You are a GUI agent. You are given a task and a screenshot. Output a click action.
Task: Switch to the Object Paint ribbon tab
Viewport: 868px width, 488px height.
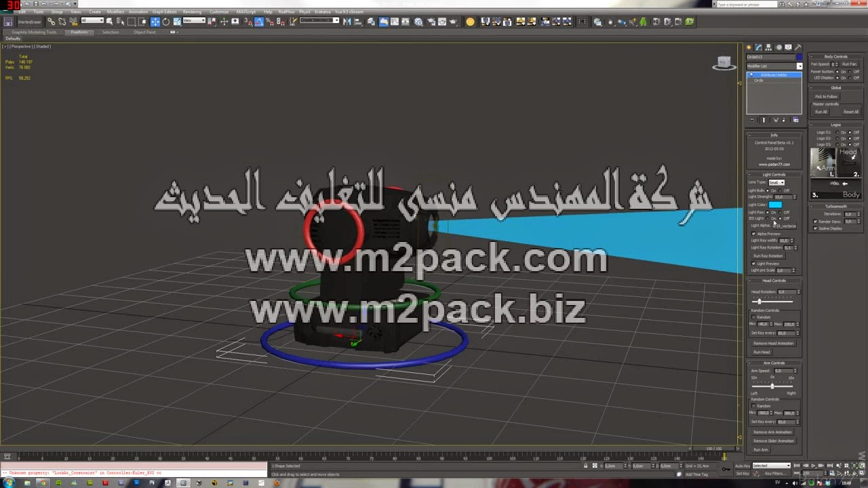click(144, 32)
